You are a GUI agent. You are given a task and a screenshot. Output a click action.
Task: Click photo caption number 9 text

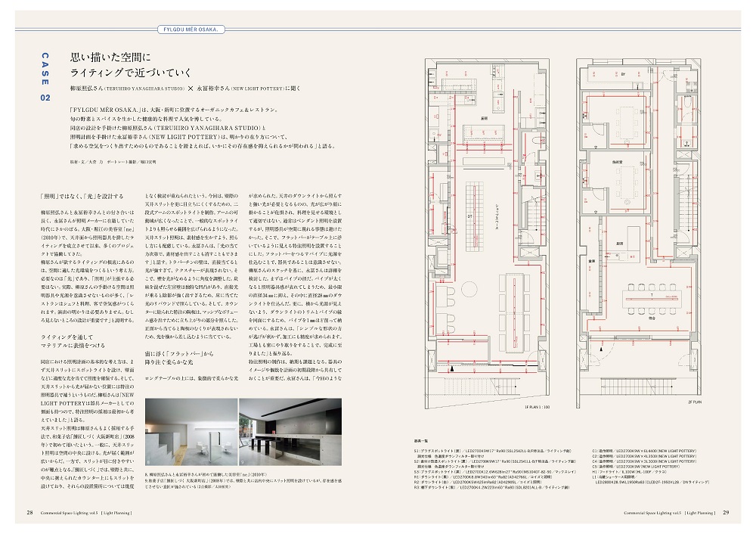243,484
